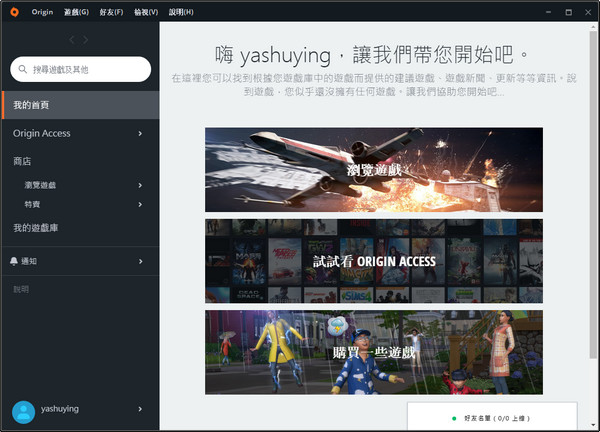Click the green online status dot
This screenshot has height=432, width=600.
pos(454,418)
